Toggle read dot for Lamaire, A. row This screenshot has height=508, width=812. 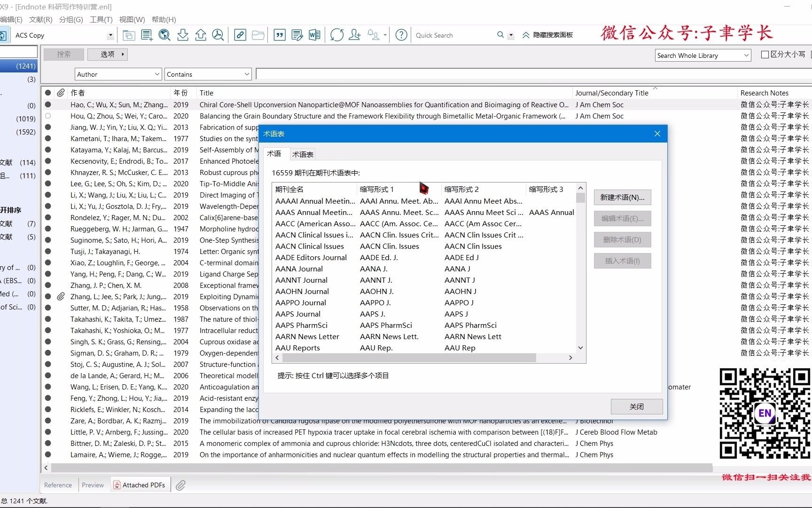[x=48, y=454]
